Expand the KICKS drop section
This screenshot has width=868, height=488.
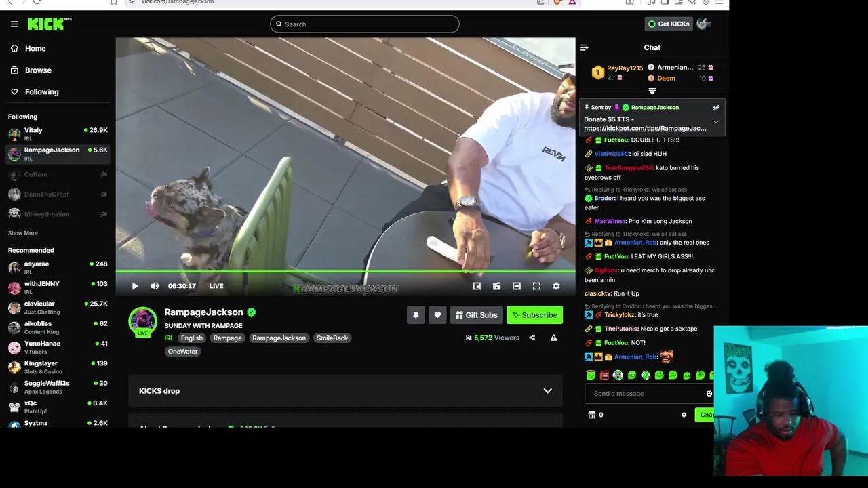point(345,391)
